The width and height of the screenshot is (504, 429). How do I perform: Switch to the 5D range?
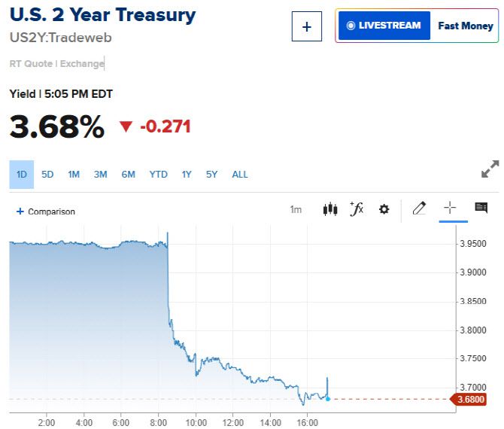(47, 175)
